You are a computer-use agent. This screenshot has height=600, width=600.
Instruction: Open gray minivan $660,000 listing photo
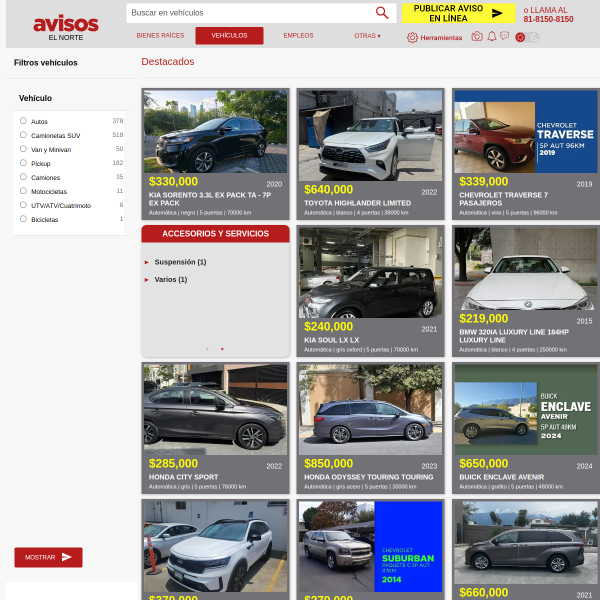[x=526, y=543]
